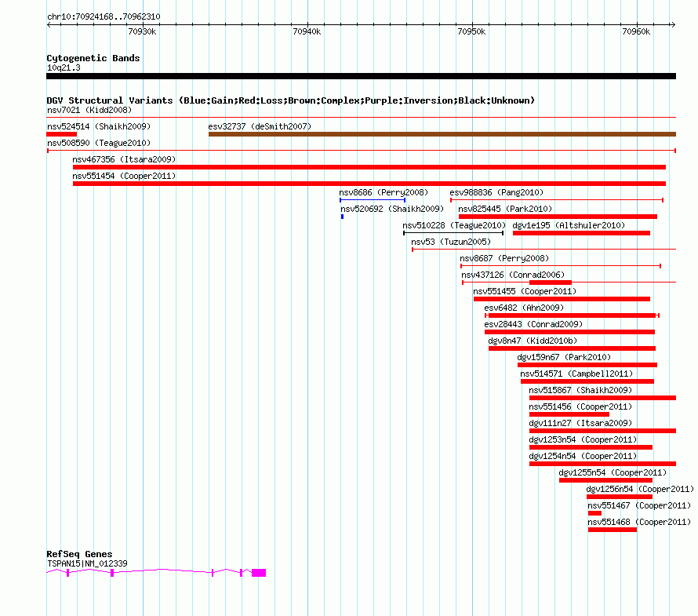Screen dimensions: 698x616
Task: Select nsv53 (Tuzun2005) variant label
Action: click(x=451, y=242)
